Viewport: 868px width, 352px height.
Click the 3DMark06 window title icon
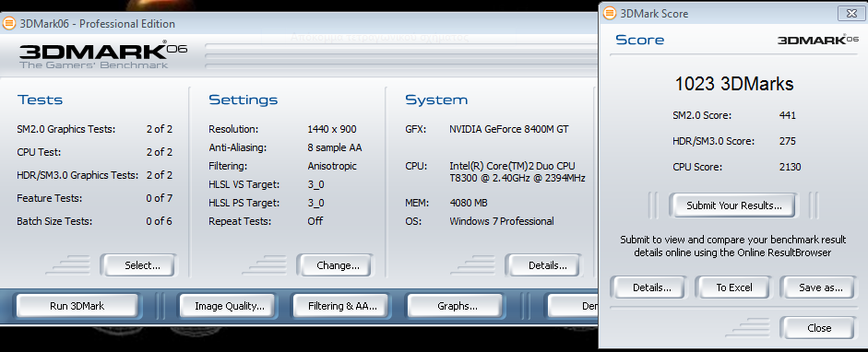[9, 24]
